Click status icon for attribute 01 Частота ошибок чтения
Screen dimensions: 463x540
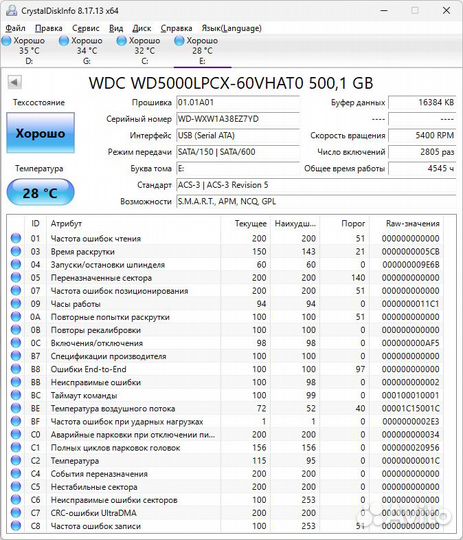click(x=16, y=238)
